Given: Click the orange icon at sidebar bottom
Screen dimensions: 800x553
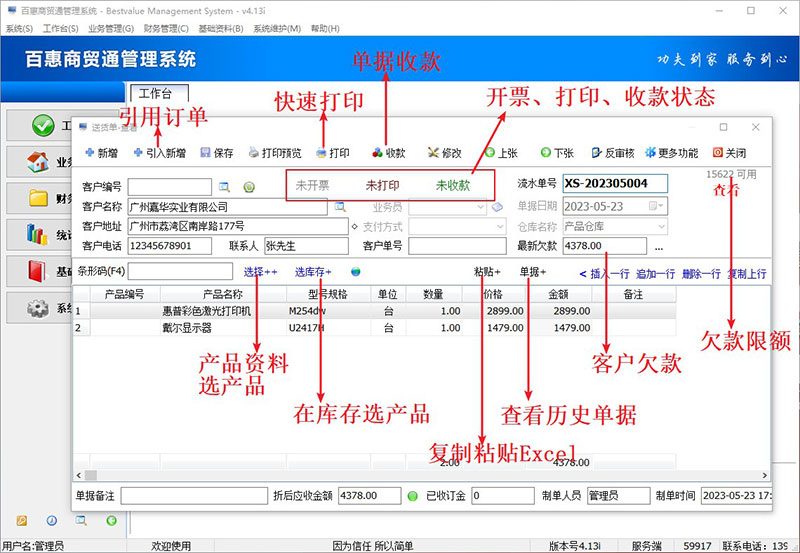Looking at the screenshot, I should [x=21, y=520].
